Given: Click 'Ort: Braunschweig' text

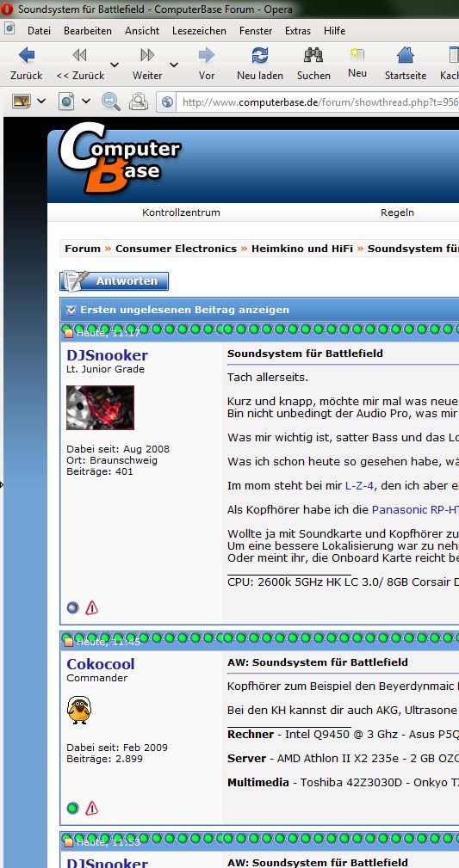Looking at the screenshot, I should (x=112, y=460).
